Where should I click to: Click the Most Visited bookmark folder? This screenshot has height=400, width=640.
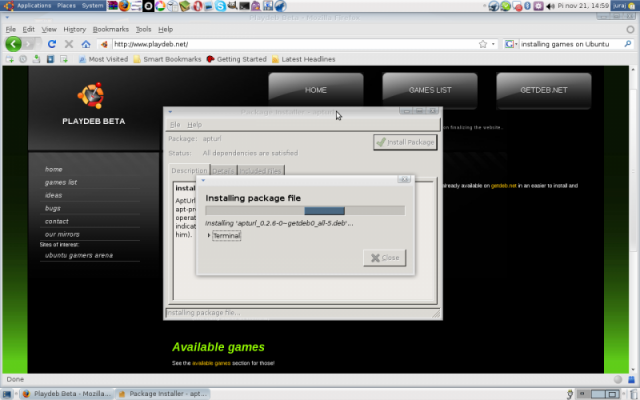pyautogui.click(x=103, y=59)
